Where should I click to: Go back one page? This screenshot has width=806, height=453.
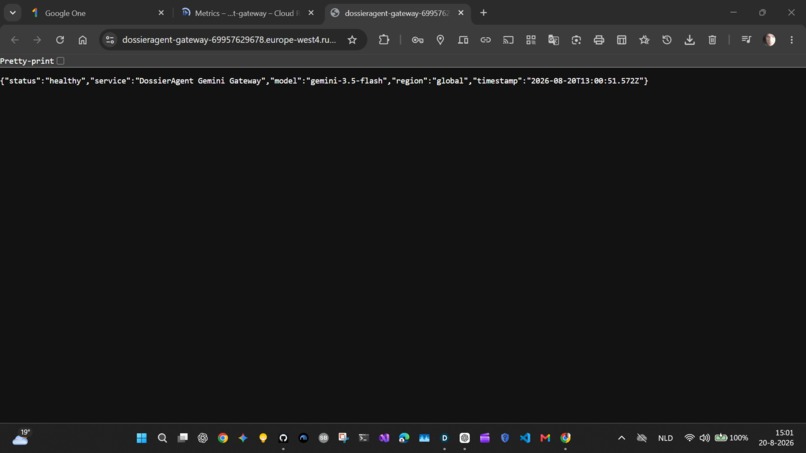[14, 40]
